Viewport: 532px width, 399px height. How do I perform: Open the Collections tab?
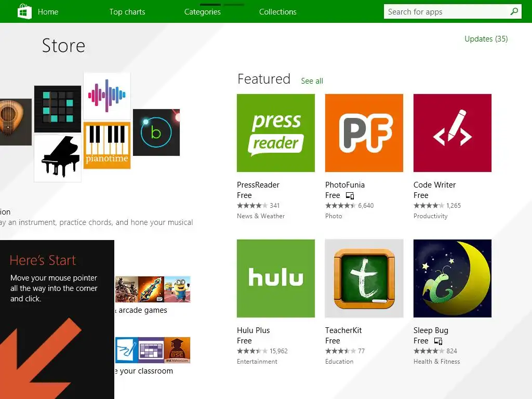[278, 12]
